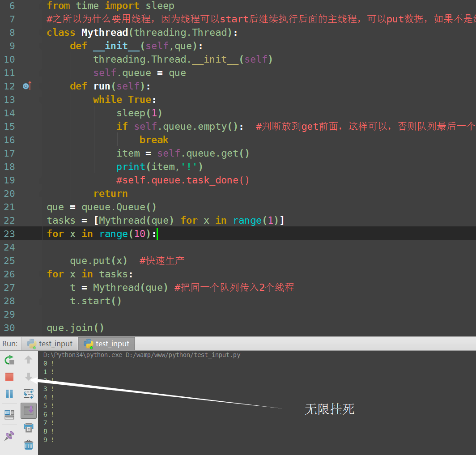Click the '__init__(self,que):' definition on line 9
This screenshot has width=476, height=455.
148,46
